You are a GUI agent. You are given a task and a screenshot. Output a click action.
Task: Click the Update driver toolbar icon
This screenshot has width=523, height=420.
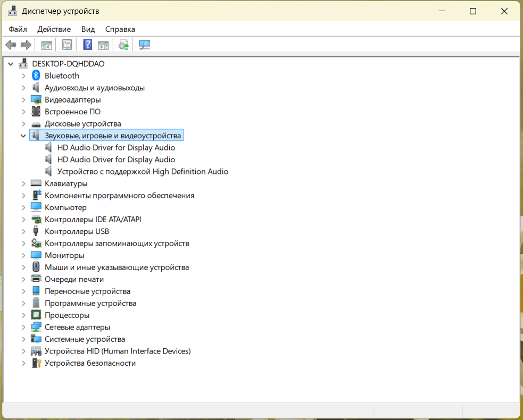[x=124, y=45]
